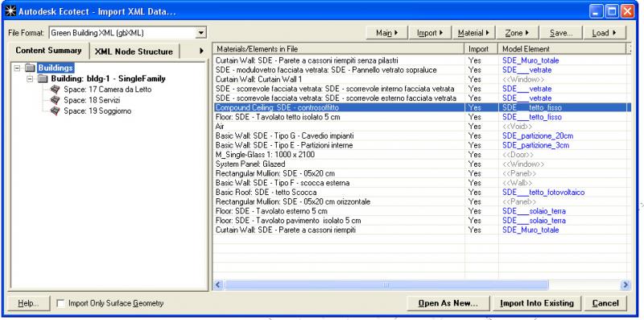
Task: Open the Import menu button
Action: 430,33
